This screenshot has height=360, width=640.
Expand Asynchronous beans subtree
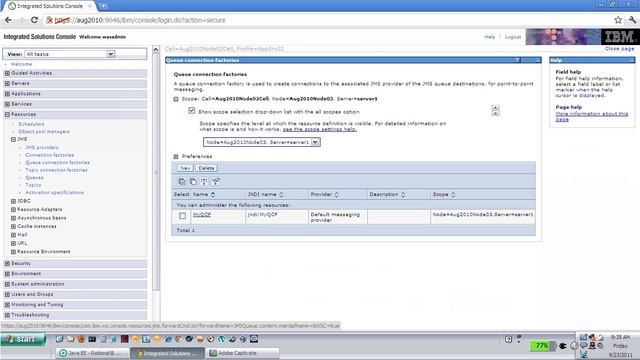[13, 218]
